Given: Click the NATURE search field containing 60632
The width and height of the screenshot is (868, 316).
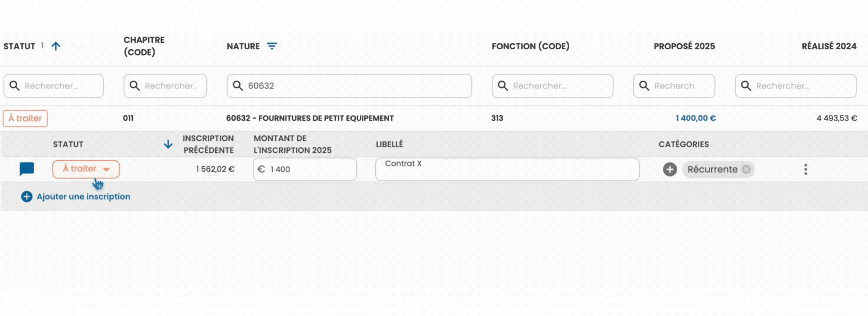Looking at the screenshot, I should pos(349,86).
